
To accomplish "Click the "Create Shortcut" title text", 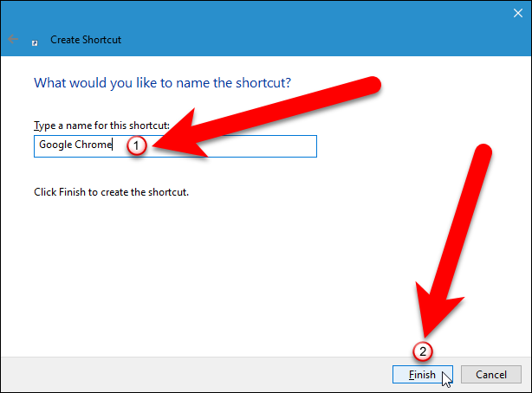I will pos(86,40).
